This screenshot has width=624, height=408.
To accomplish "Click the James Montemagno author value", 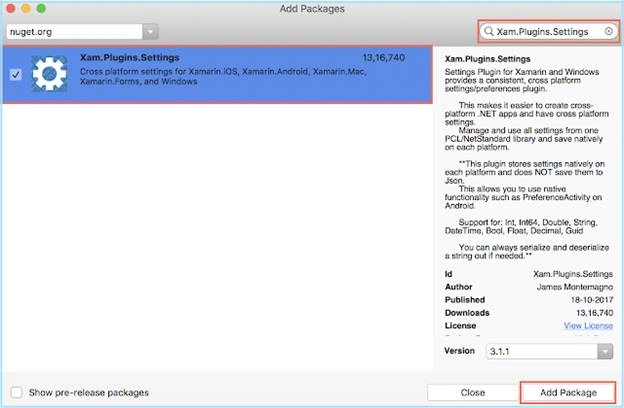I will pyautogui.click(x=575, y=287).
